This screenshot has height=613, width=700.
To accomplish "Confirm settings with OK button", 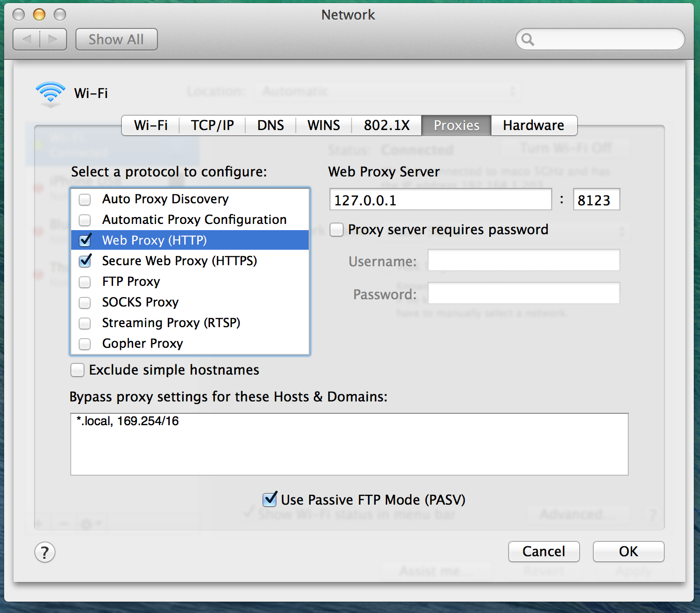I will point(629,552).
